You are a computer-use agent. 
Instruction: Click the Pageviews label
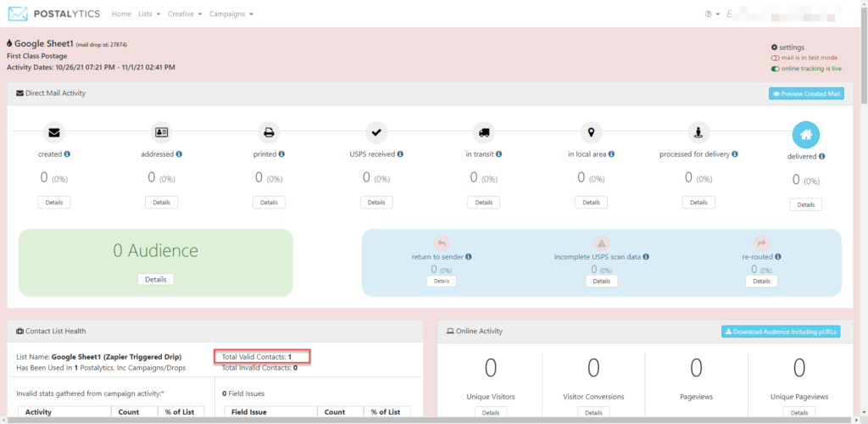coord(696,397)
